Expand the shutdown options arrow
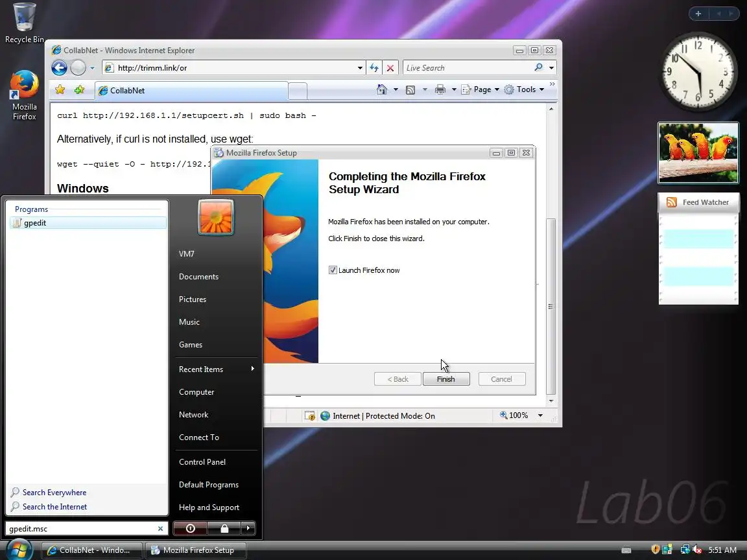 click(x=248, y=528)
